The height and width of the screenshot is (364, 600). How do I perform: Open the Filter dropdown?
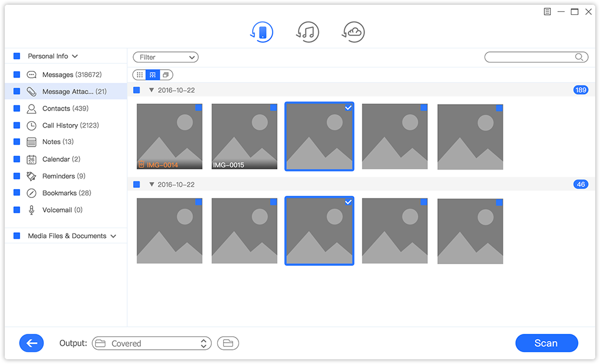[166, 57]
